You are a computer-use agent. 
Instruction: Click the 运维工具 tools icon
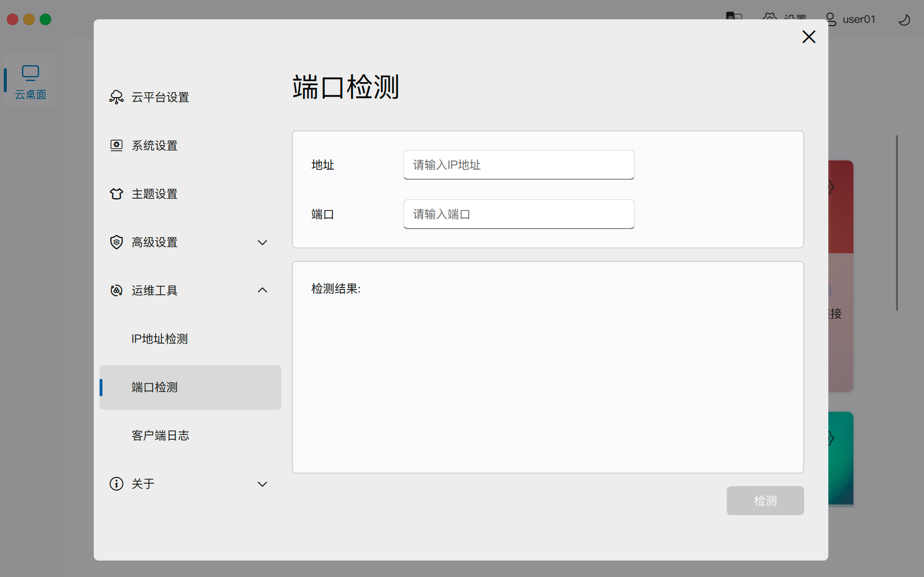116,290
